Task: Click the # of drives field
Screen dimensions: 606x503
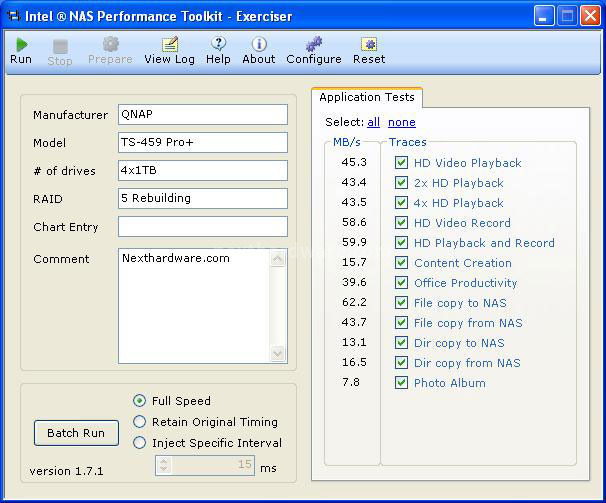Action: (203, 170)
